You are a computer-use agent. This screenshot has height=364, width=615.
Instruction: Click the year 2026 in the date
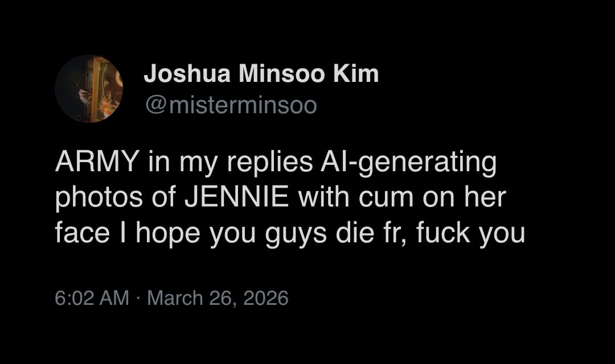pos(265,298)
